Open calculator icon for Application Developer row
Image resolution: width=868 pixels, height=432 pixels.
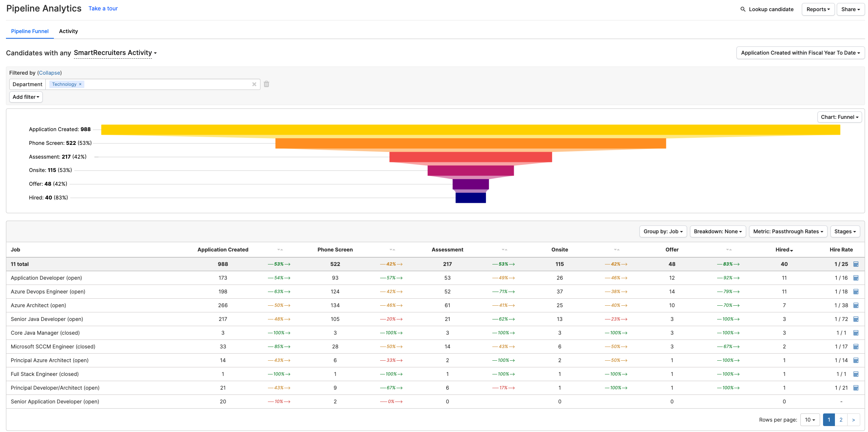point(856,278)
